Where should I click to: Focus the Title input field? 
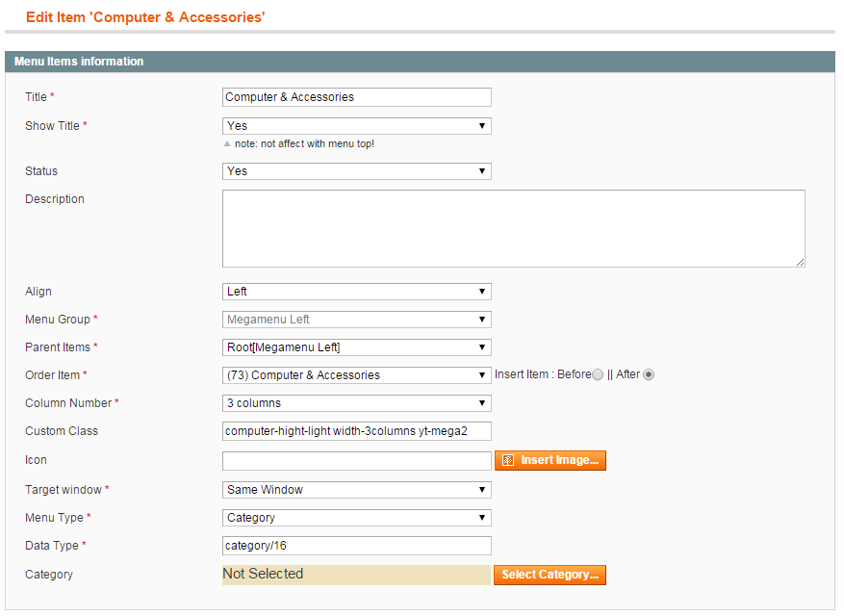(x=356, y=97)
